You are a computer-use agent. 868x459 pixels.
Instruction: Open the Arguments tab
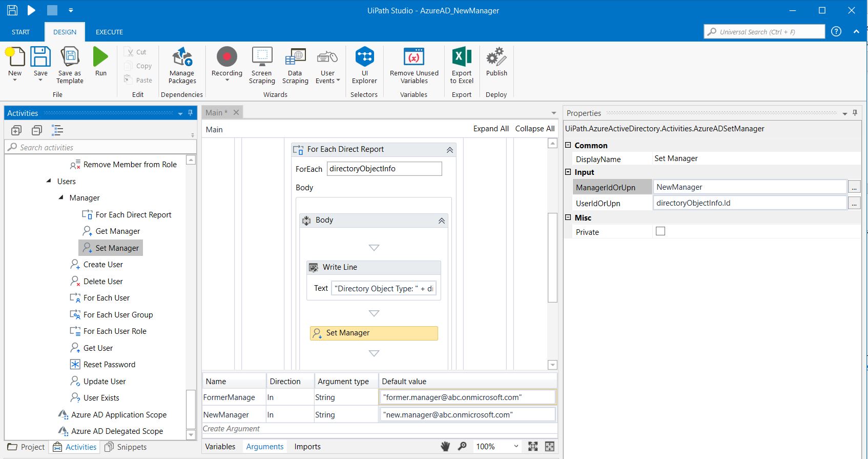click(264, 447)
